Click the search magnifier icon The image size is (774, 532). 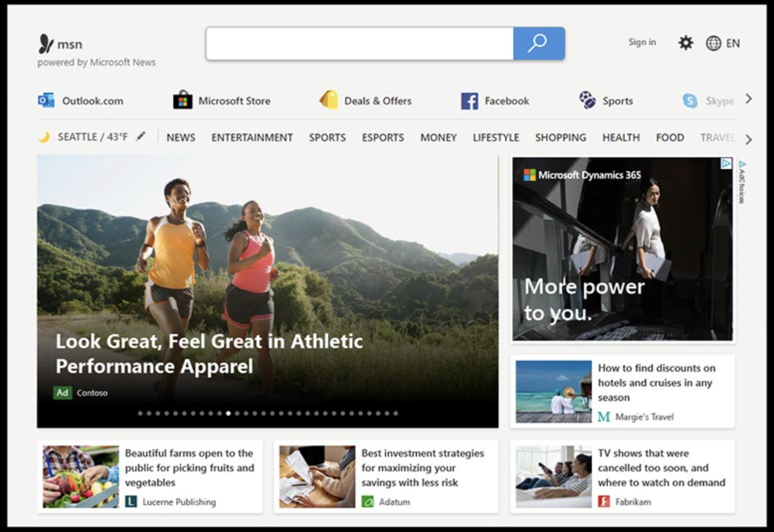point(537,44)
